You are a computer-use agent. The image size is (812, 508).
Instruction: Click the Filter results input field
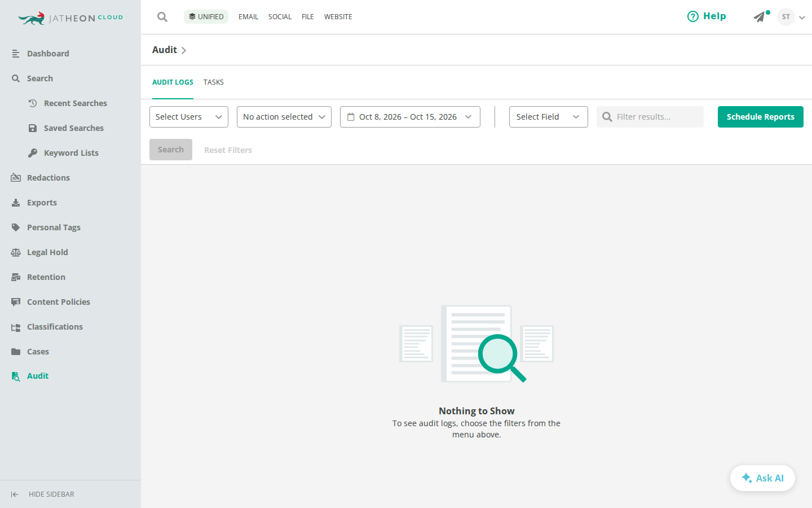[x=650, y=117]
